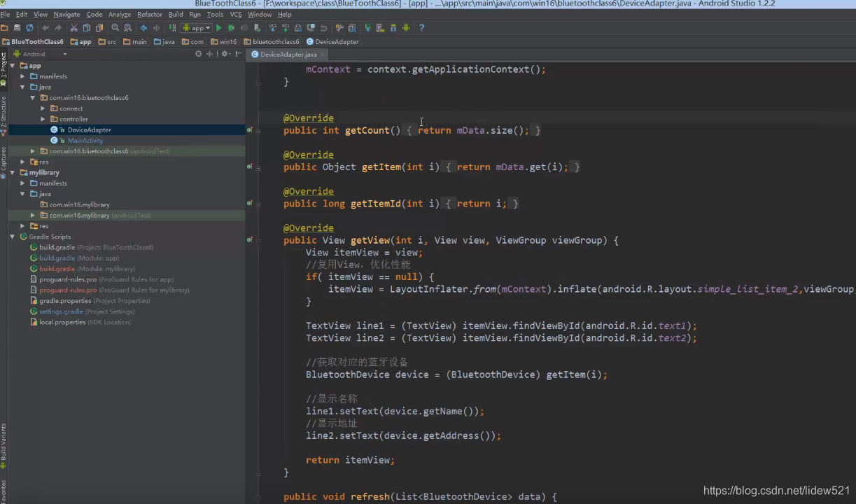The height and width of the screenshot is (504, 856).
Task: Click the Copy toolbar icon
Action: (86, 28)
